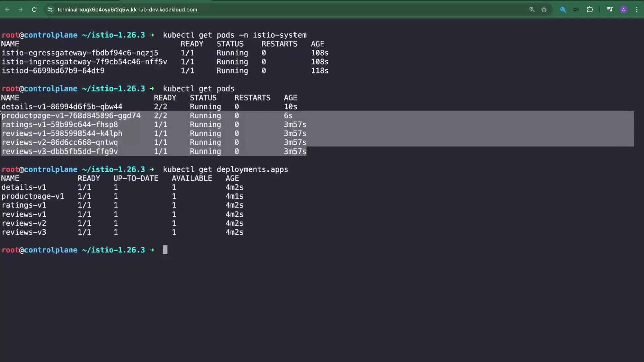Click the browser forward arrow

(21, 10)
